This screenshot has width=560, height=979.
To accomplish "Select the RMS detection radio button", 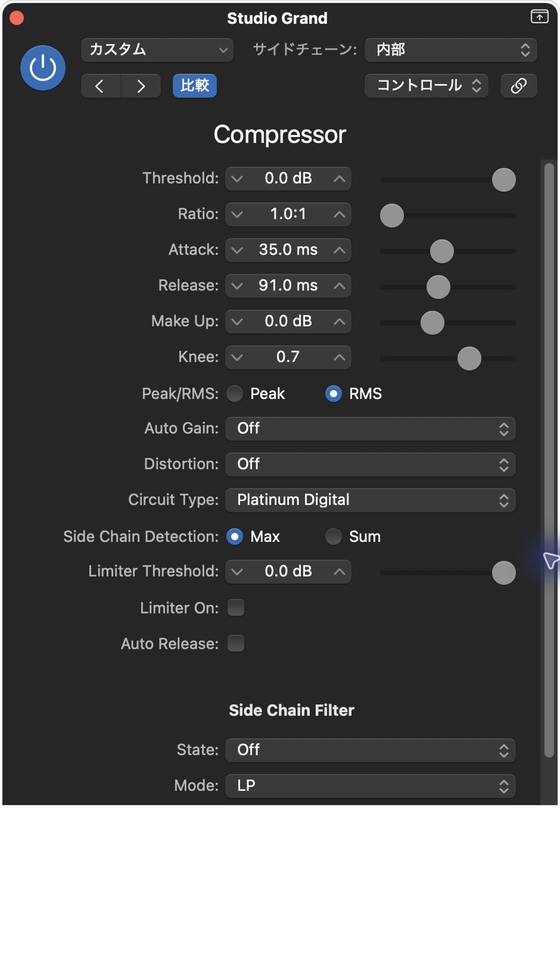I will [333, 394].
